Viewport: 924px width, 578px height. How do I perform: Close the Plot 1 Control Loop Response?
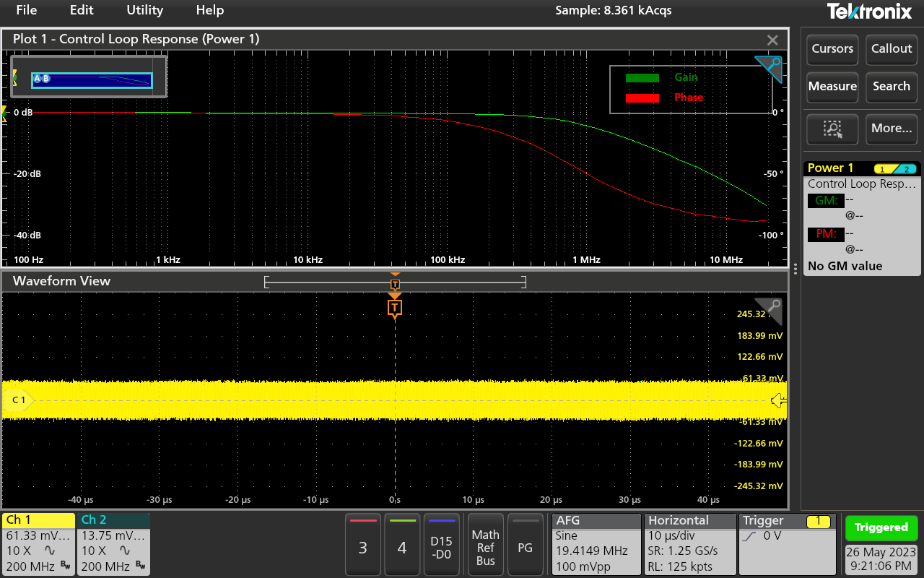(772, 40)
